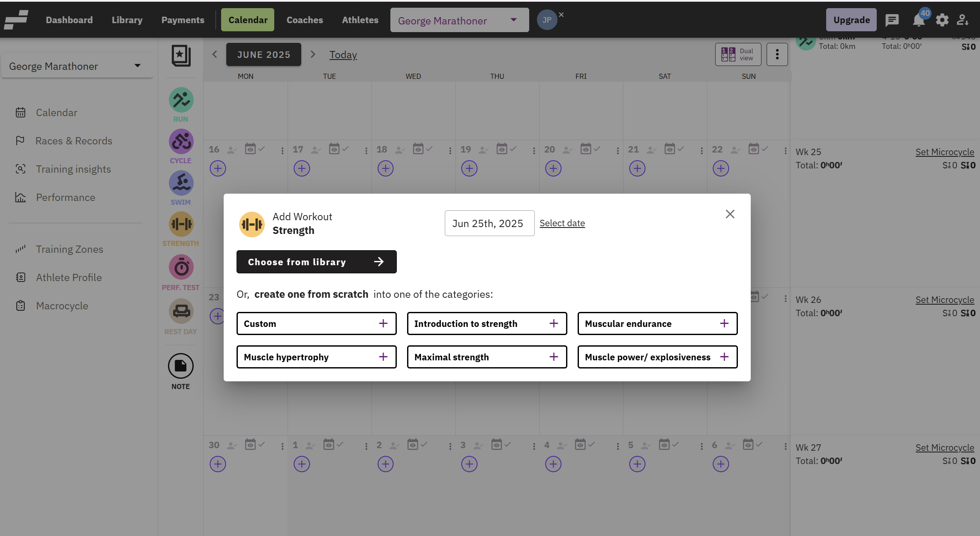This screenshot has height=536, width=980.
Task: Create a Muscle hypertrophy workout
Action: click(316, 357)
